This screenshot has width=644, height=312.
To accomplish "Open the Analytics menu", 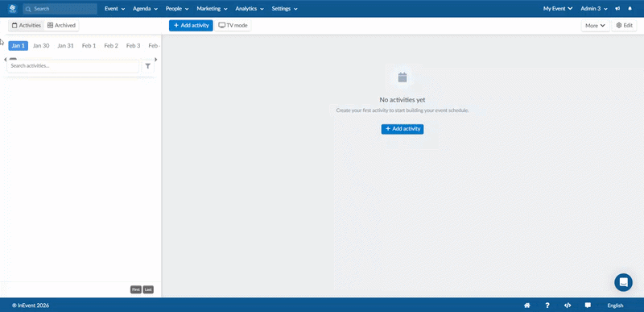I will 250,9.
